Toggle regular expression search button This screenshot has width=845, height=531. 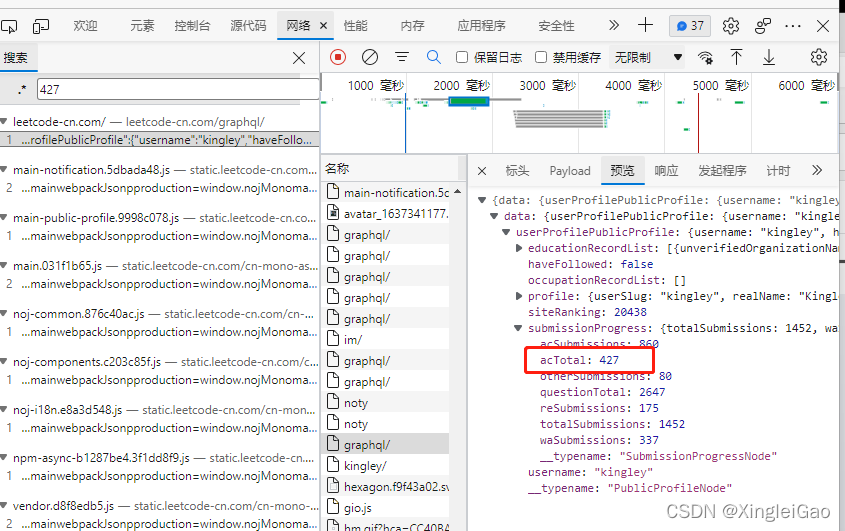22,89
